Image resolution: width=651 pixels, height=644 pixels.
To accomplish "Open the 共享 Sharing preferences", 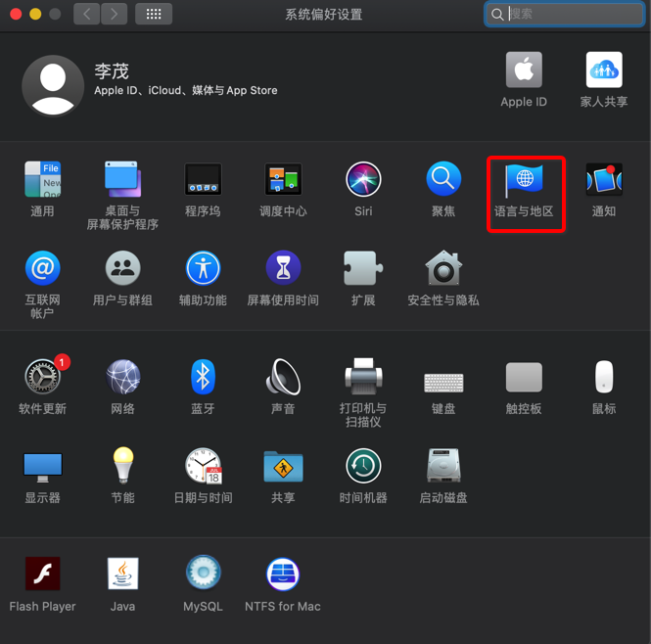I will coord(283,466).
